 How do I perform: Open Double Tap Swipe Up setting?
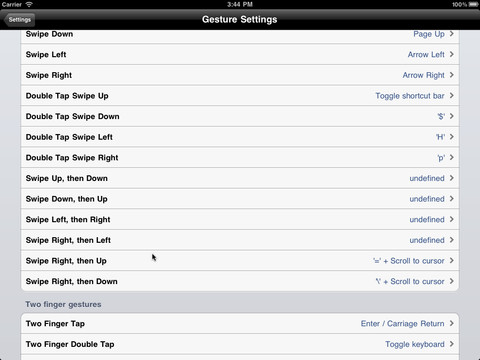240,96
